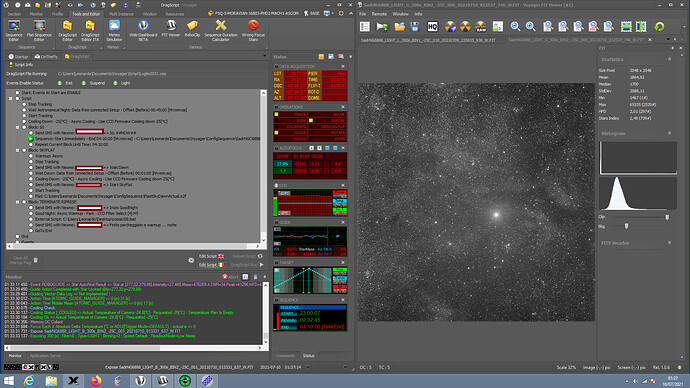Open the RoboClip tool
Screen dimensions: 690x388
coord(192,29)
